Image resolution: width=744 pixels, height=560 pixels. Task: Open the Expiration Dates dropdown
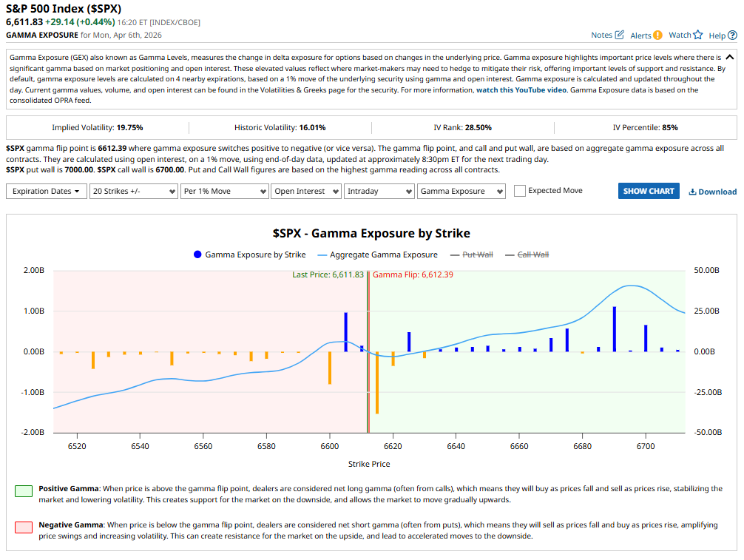(x=45, y=191)
